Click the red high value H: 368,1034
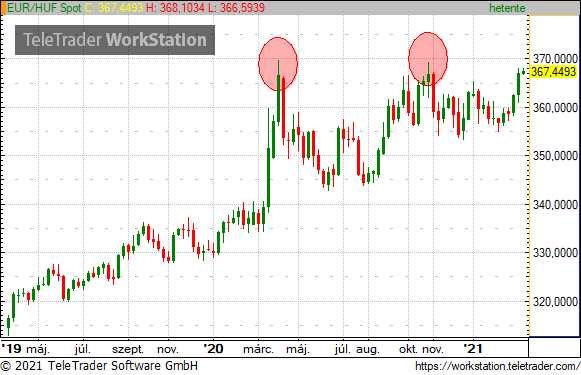This screenshot has height=375, width=581. [x=175, y=8]
